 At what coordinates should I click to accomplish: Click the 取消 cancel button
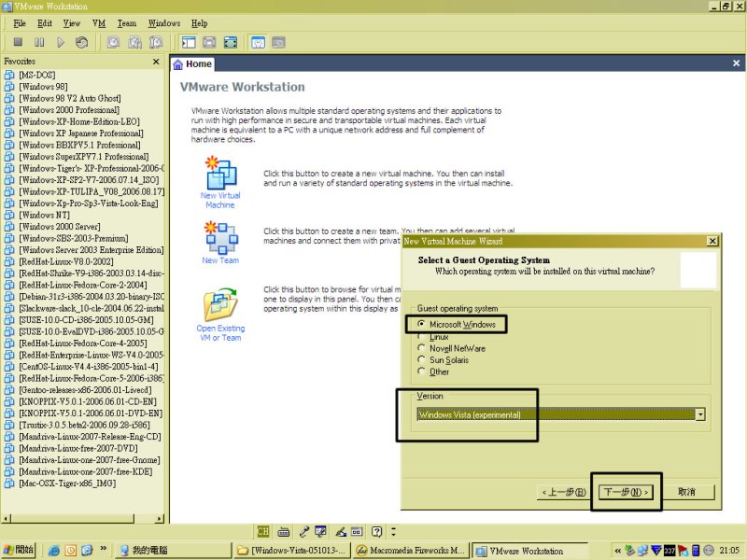(686, 492)
